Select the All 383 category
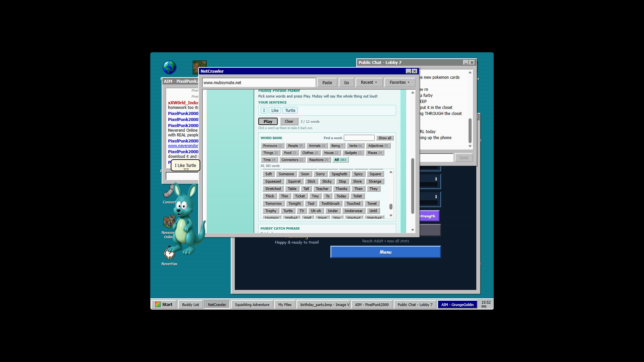The height and width of the screenshot is (362, 644). click(x=340, y=160)
